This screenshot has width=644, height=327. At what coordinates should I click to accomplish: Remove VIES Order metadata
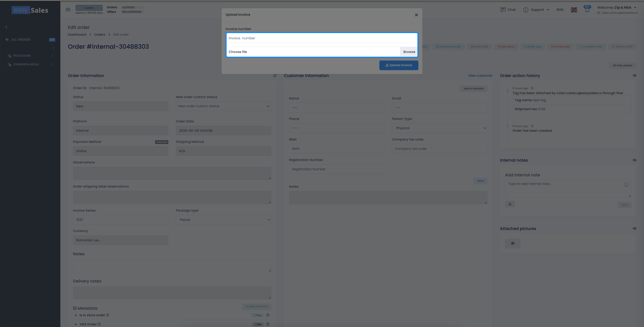[76, 324]
